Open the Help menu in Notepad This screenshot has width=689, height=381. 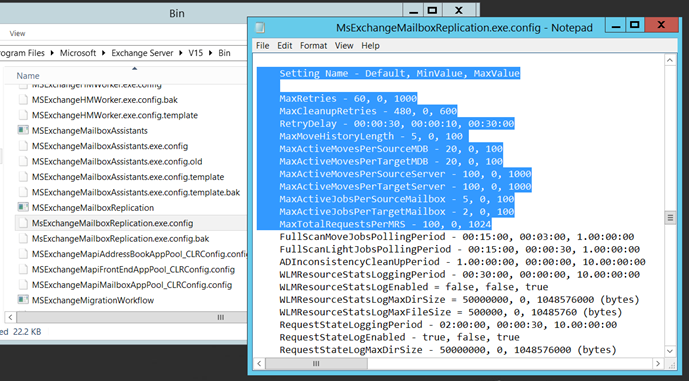[x=370, y=46]
